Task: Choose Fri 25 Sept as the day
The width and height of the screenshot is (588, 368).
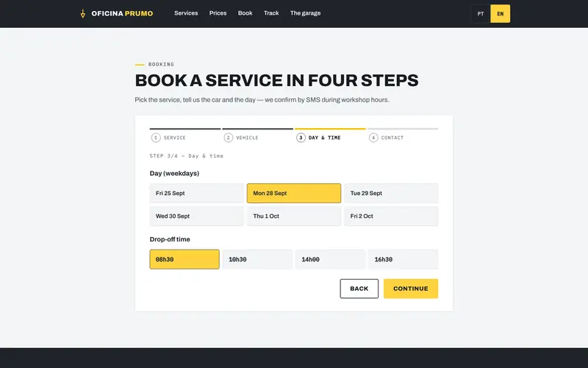Action: click(197, 194)
